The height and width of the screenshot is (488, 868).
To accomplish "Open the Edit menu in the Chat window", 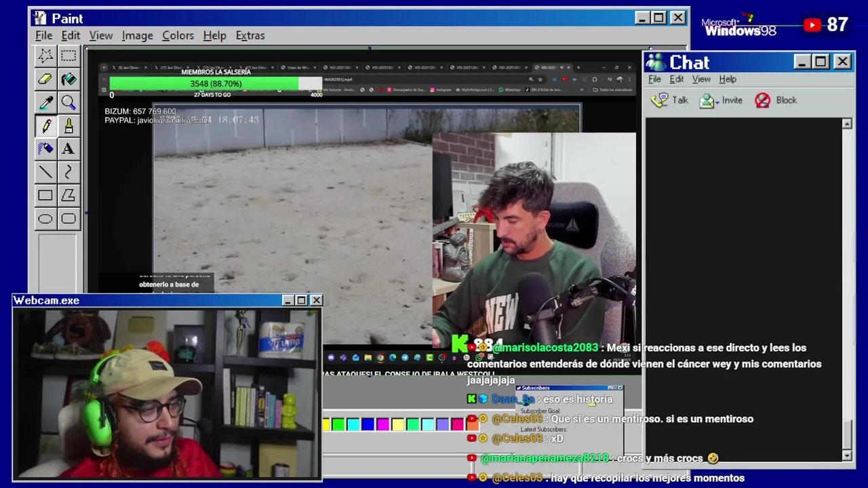I will pyautogui.click(x=677, y=79).
